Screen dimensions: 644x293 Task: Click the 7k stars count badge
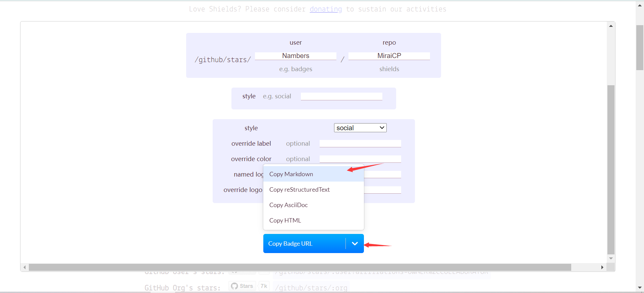[x=264, y=286]
